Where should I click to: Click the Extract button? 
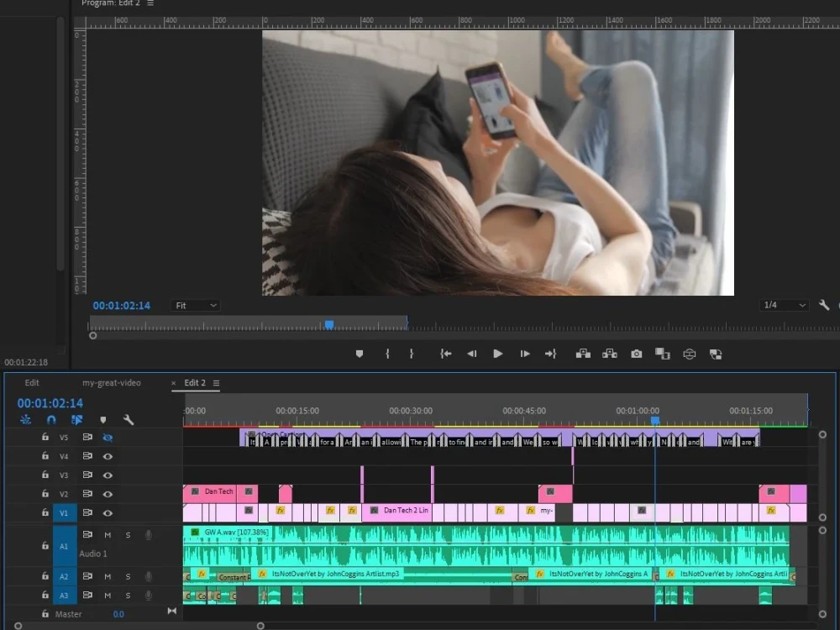(x=610, y=354)
